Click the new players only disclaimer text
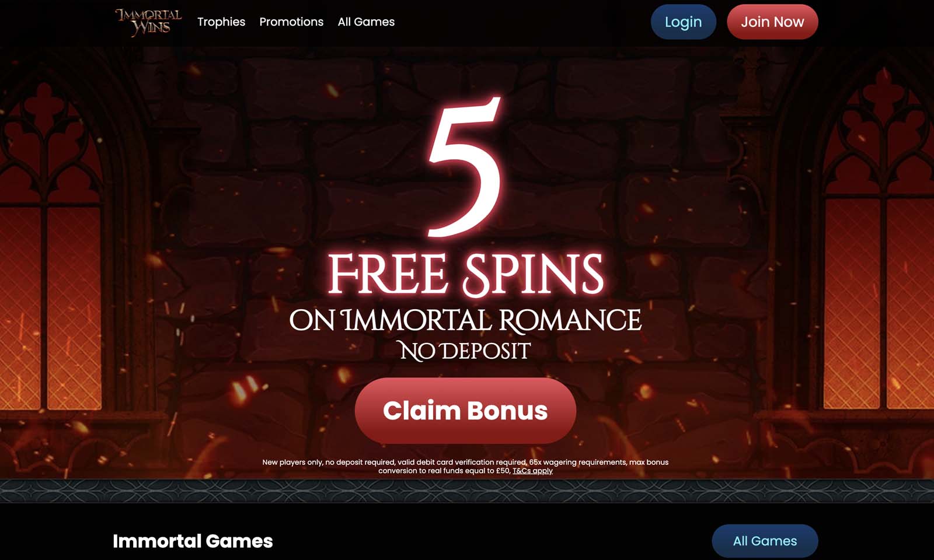Viewport: 934px width, 560px height. point(465,466)
